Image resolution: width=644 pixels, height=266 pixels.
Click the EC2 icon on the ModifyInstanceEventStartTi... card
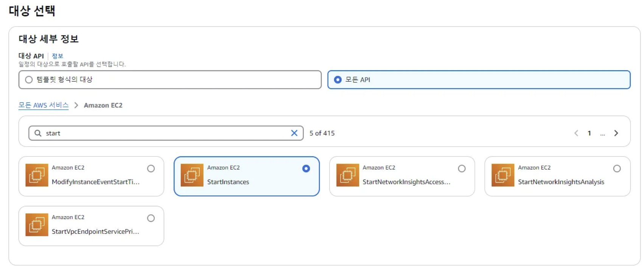pyautogui.click(x=37, y=175)
